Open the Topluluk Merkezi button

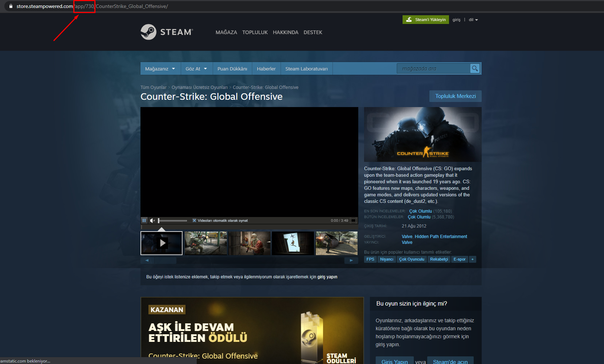456,96
